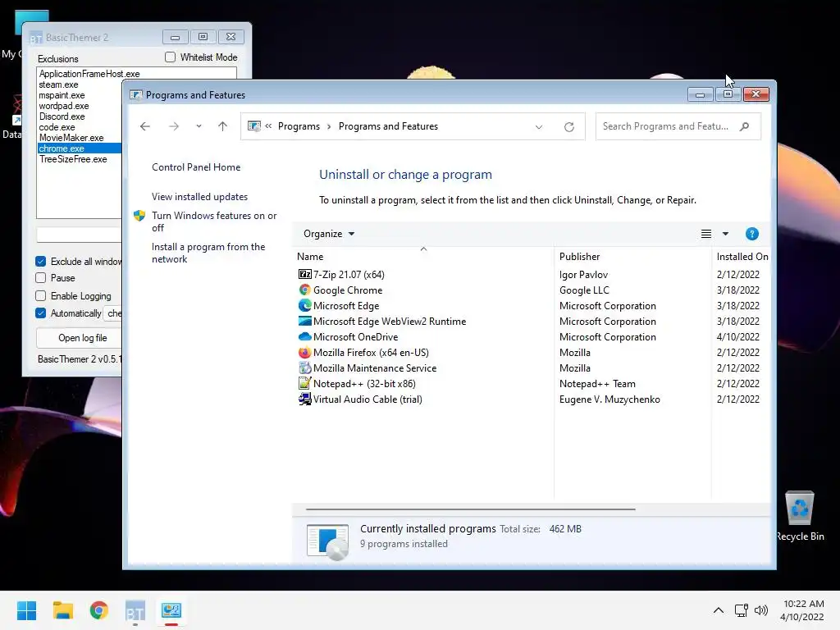Open recent locations dropdown chevron
The width and height of the screenshot is (840, 630).
[199, 126]
